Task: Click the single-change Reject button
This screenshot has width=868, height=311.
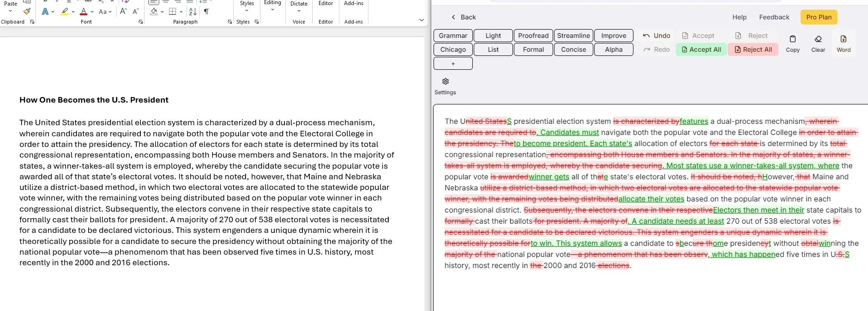Action: tap(751, 36)
